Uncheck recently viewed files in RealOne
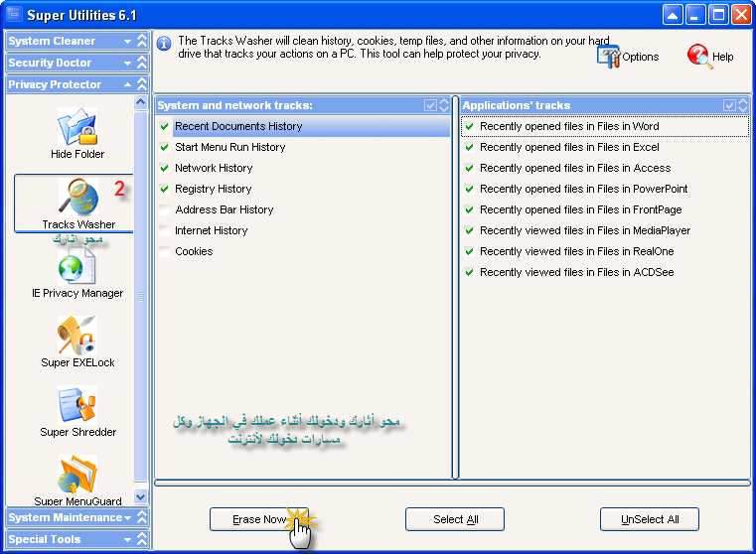This screenshot has height=554, width=756. (469, 251)
